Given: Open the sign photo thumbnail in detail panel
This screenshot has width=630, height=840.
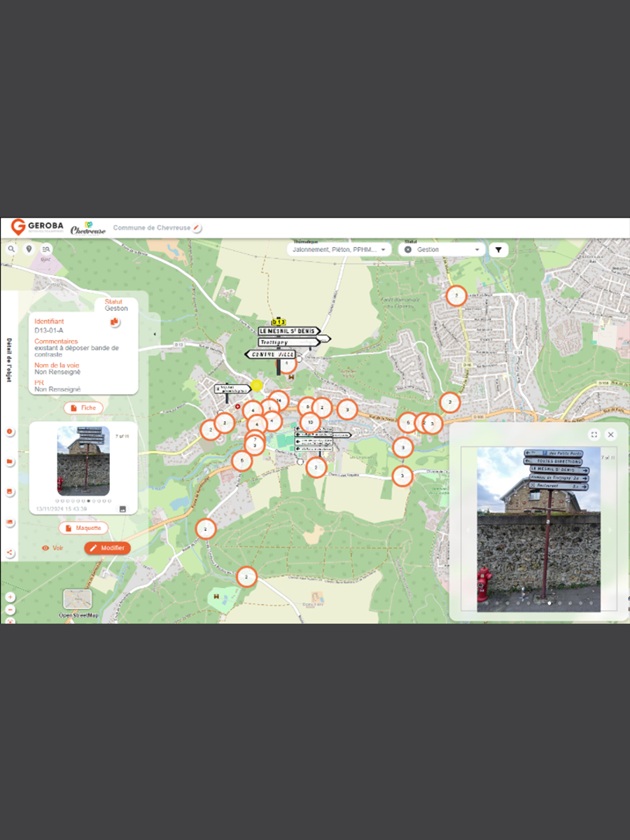Looking at the screenshot, I should 83,461.
